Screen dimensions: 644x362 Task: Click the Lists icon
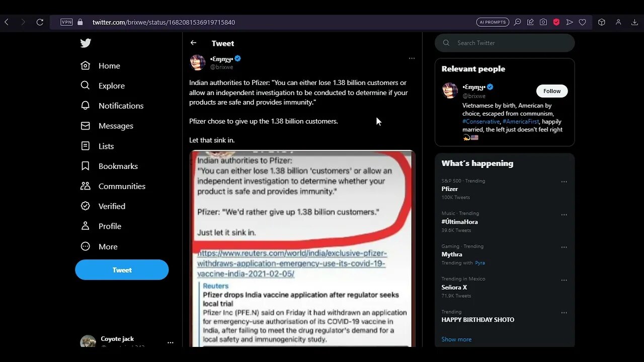coord(86,146)
